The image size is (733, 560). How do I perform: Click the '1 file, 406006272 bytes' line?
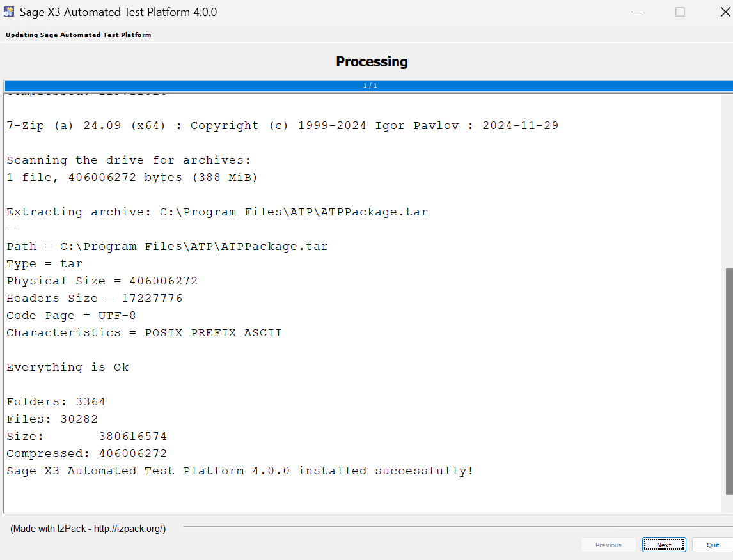(132, 178)
